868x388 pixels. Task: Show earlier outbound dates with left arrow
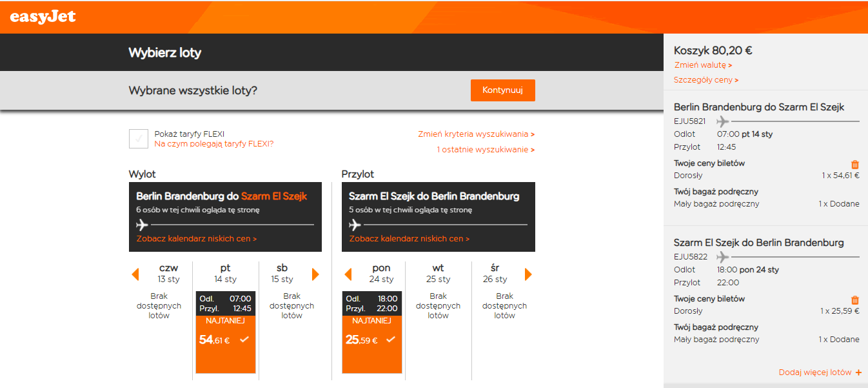[135, 274]
